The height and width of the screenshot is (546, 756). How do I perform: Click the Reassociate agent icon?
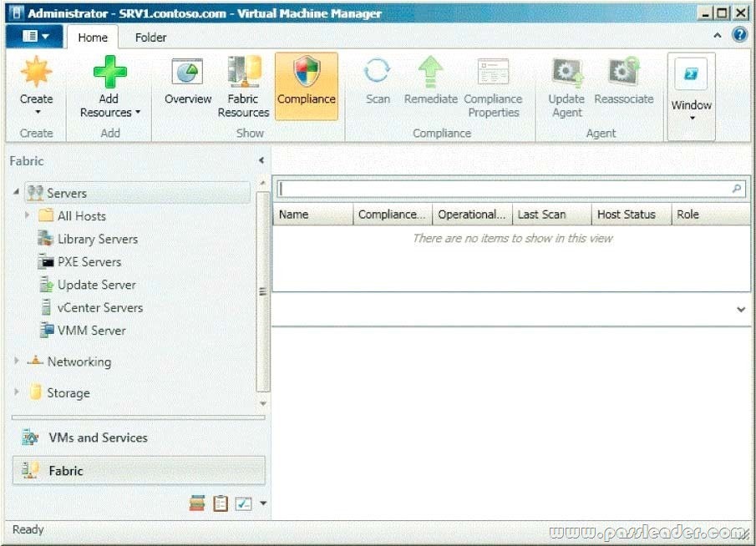(623, 73)
